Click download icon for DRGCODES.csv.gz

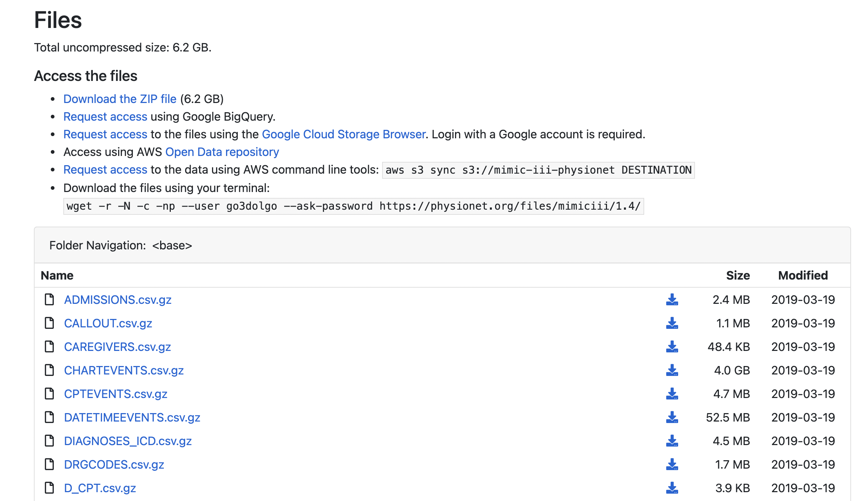tap(672, 465)
